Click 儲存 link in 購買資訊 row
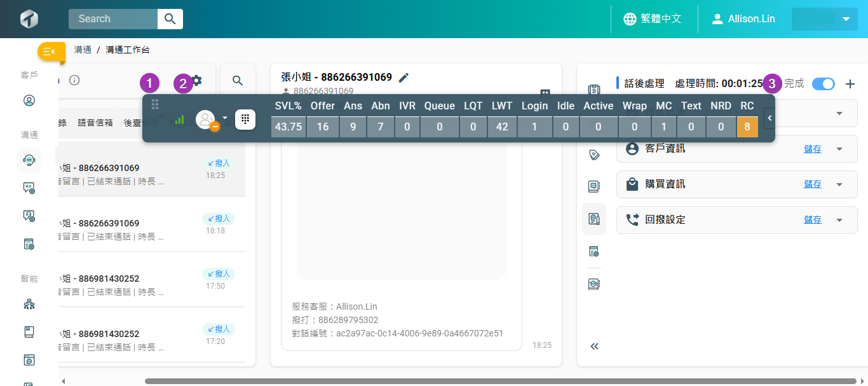The image size is (868, 386). pos(812,184)
